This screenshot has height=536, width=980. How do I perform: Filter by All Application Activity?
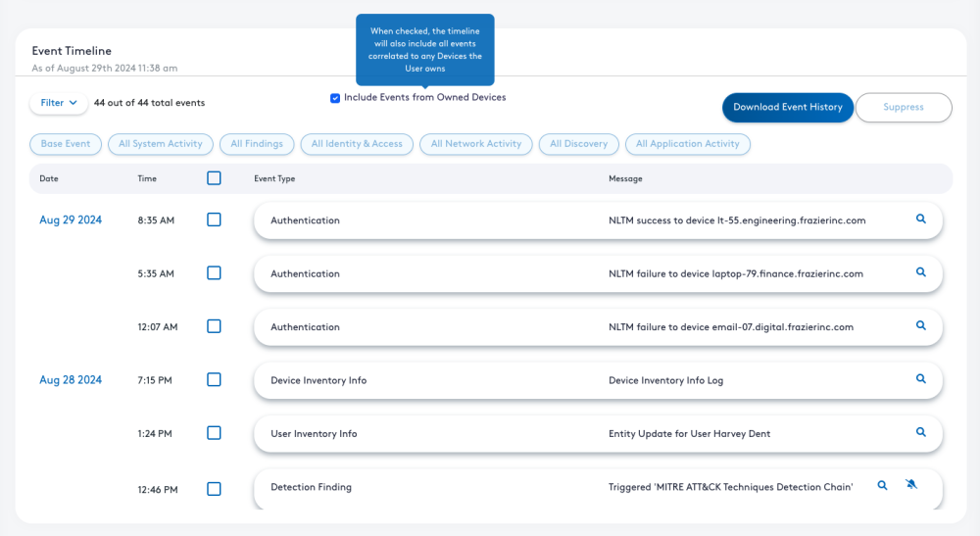click(x=688, y=144)
